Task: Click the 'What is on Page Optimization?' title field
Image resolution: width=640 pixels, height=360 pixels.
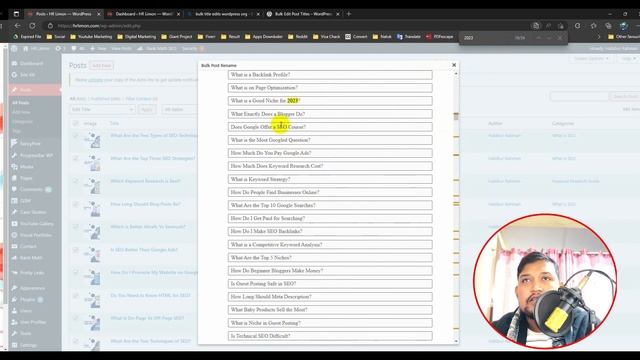Action: 330,88
